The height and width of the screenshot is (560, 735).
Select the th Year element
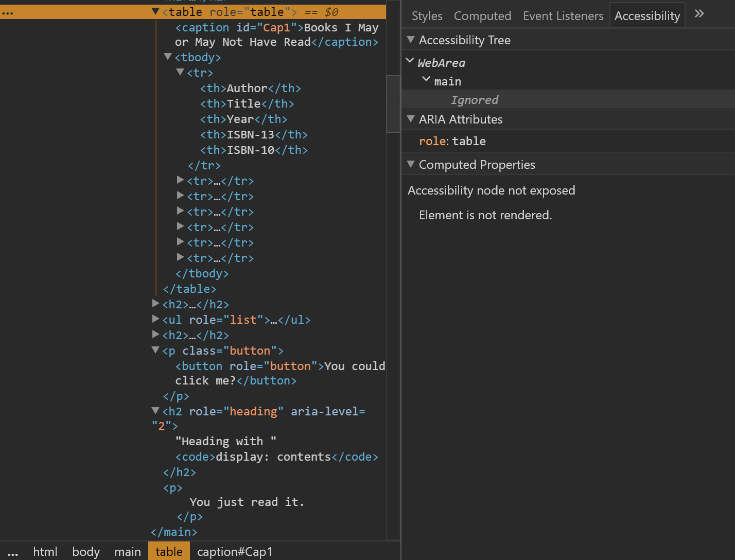(244, 119)
